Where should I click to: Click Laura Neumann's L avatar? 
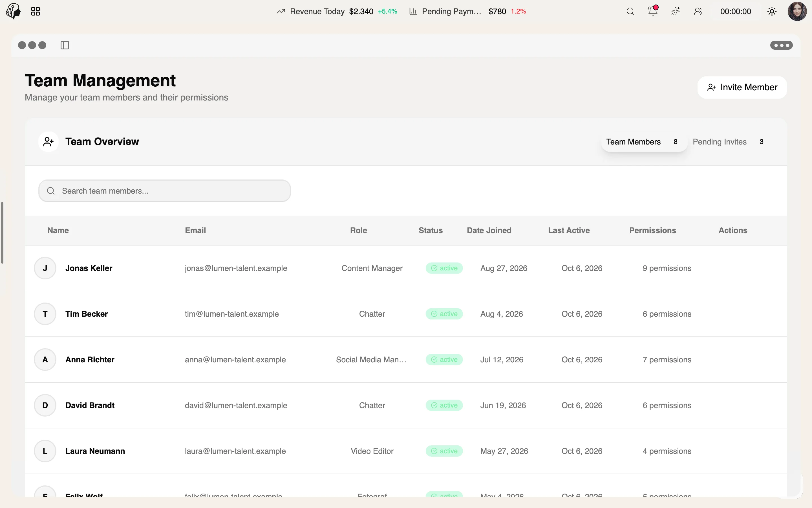pos(45,451)
